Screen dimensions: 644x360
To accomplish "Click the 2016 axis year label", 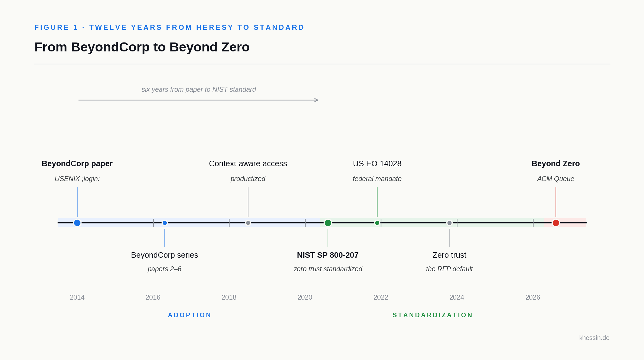I will [153, 297].
